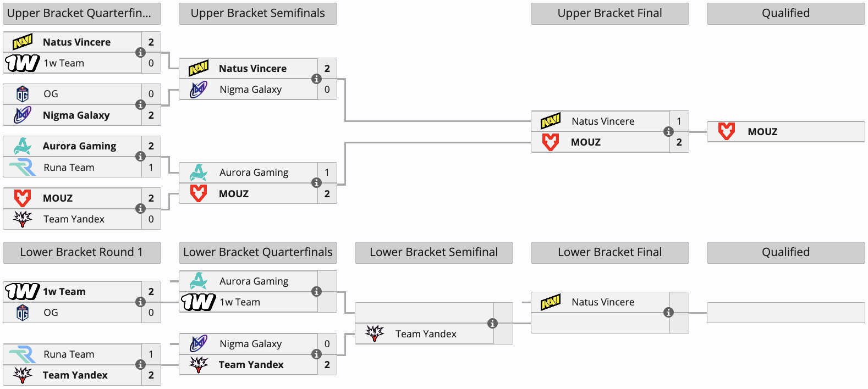
Task: Click 1w Team logo in Lower Bracket Quarterfinals
Action: 198,302
